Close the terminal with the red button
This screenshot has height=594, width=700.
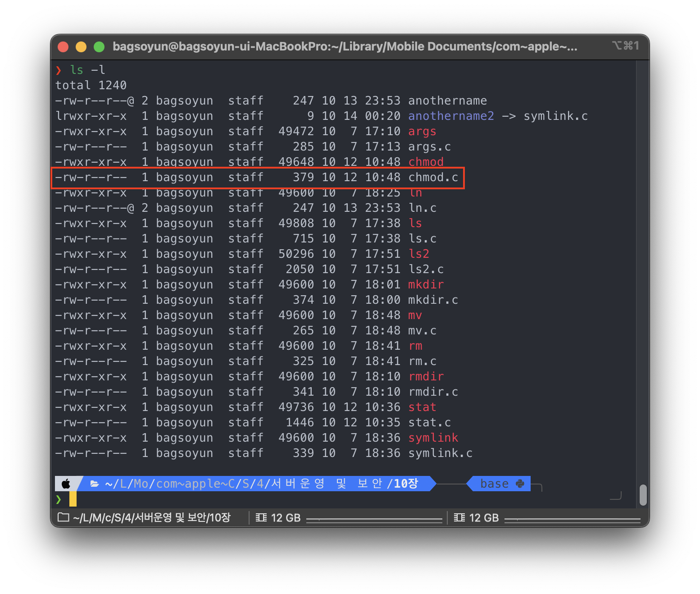(x=63, y=46)
